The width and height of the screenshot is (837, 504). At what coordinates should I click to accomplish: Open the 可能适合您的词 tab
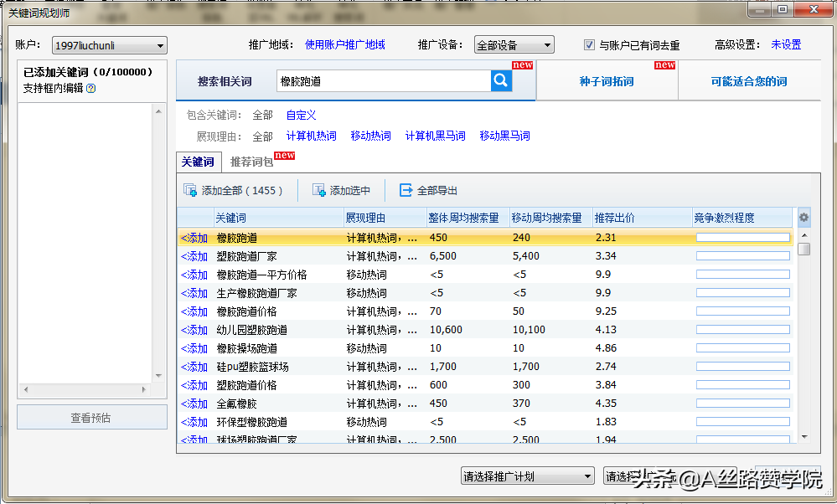(749, 81)
